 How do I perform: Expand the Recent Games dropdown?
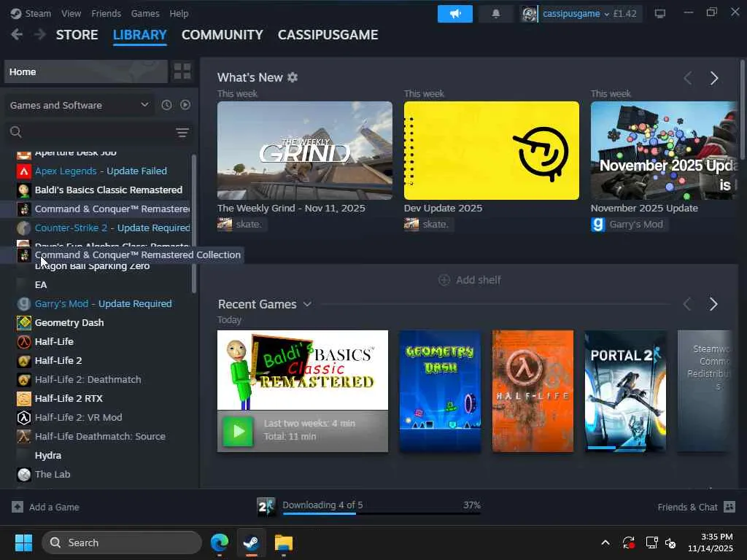pos(307,304)
